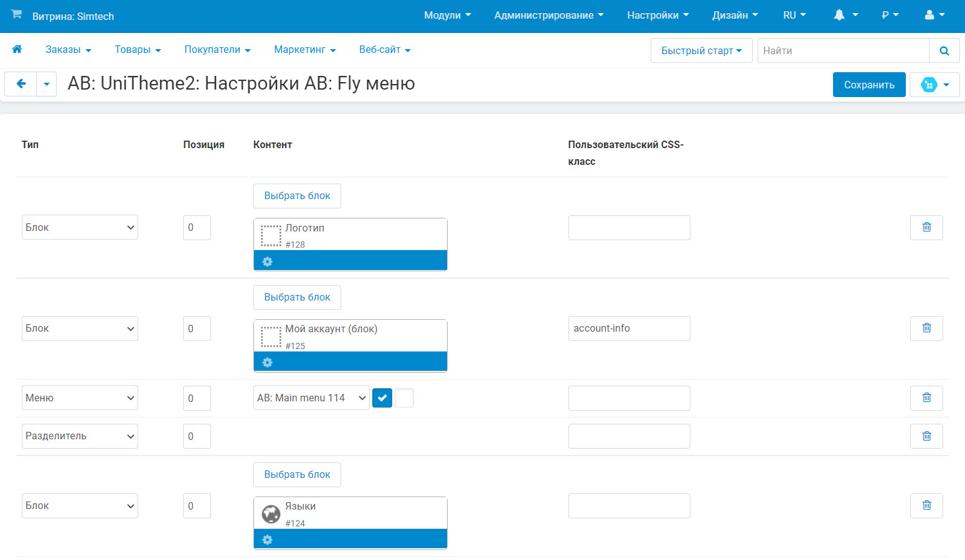Screen dimensions: 965x560
Task: Open the Администрирование menu
Action: tap(548, 15)
